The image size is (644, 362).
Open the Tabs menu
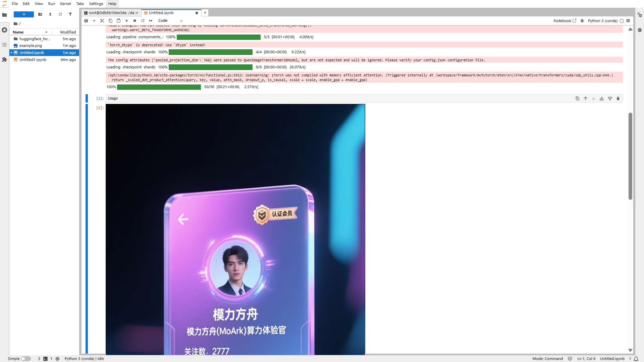pos(80,4)
